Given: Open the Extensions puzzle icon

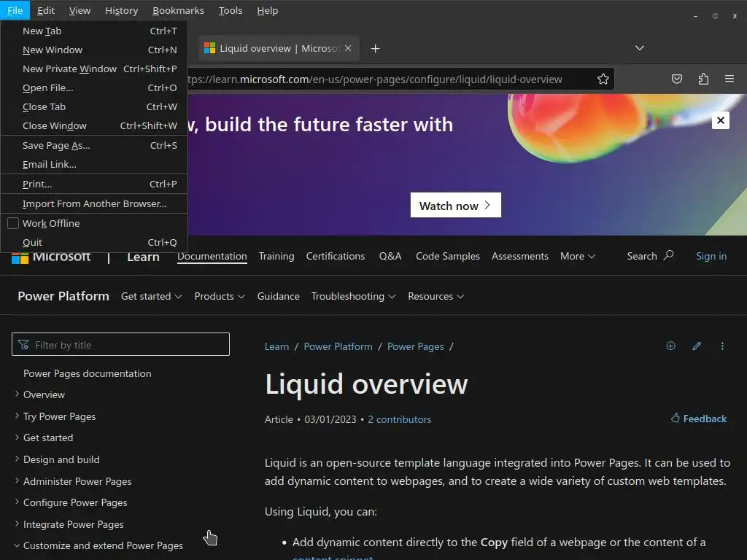Looking at the screenshot, I should [703, 79].
